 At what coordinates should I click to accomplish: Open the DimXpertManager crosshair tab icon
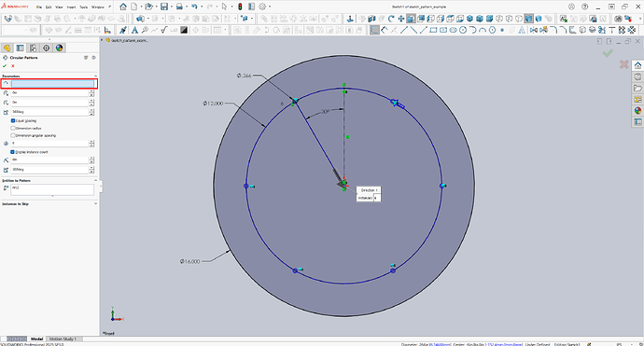pyautogui.click(x=46, y=48)
